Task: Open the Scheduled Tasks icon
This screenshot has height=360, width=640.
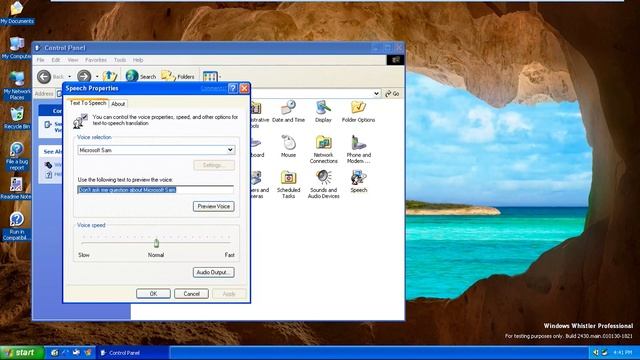Action: click(x=288, y=184)
